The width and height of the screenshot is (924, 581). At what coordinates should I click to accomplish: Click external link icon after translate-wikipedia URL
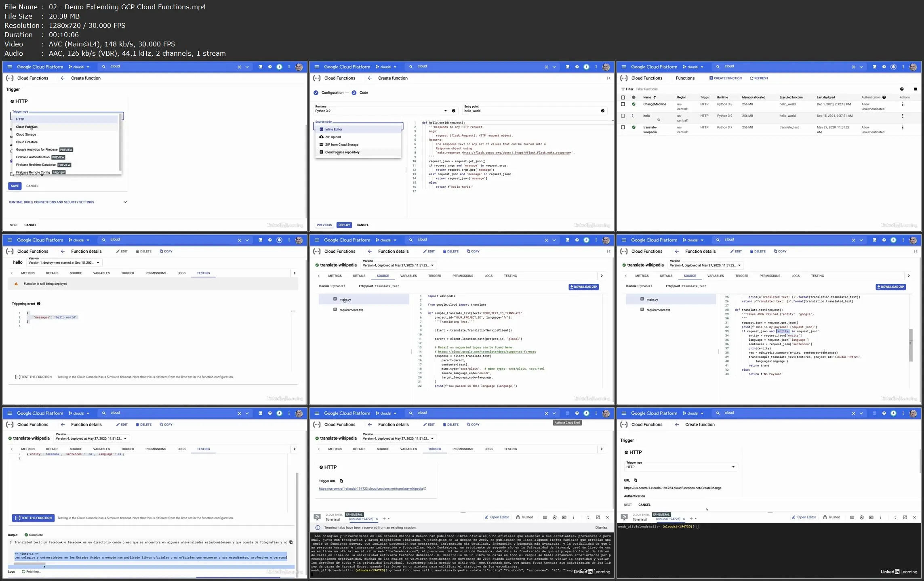[425, 489]
